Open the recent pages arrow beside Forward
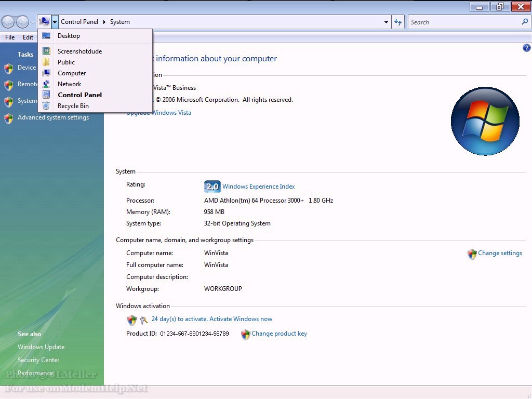Image resolution: width=532 pixels, height=399 pixels. [x=33, y=22]
